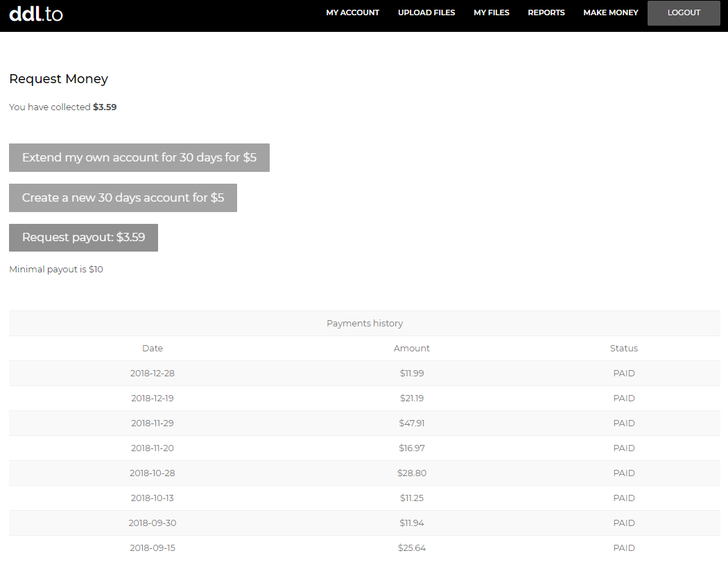This screenshot has height=569, width=728.
Task: Request payout of $3.59
Action: (83, 238)
